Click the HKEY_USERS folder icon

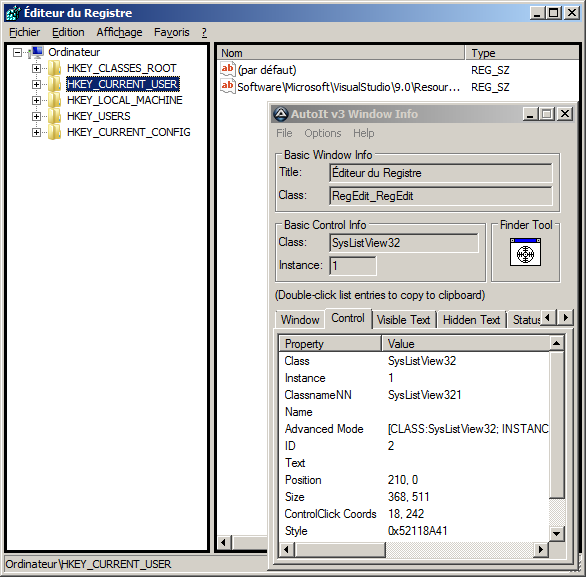coord(55,116)
